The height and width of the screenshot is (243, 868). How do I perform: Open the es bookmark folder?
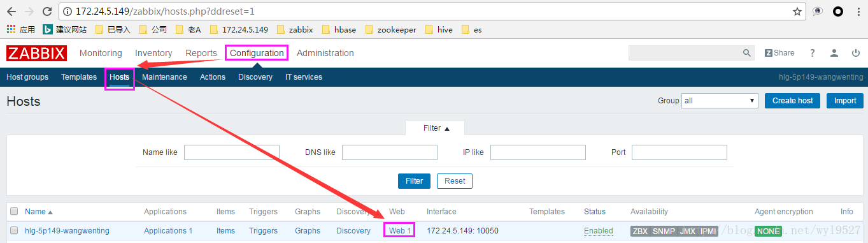[x=471, y=29]
